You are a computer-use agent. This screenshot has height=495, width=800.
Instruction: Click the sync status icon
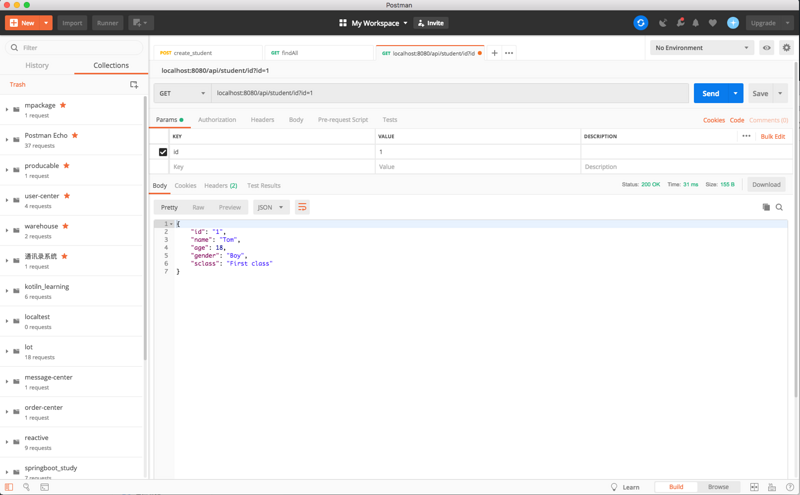[640, 23]
